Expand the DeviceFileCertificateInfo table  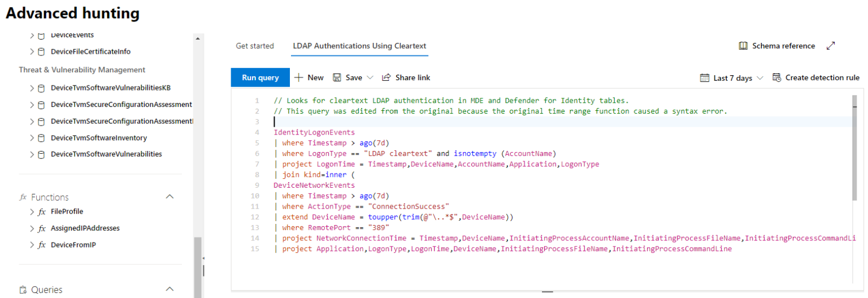pyautogui.click(x=32, y=51)
